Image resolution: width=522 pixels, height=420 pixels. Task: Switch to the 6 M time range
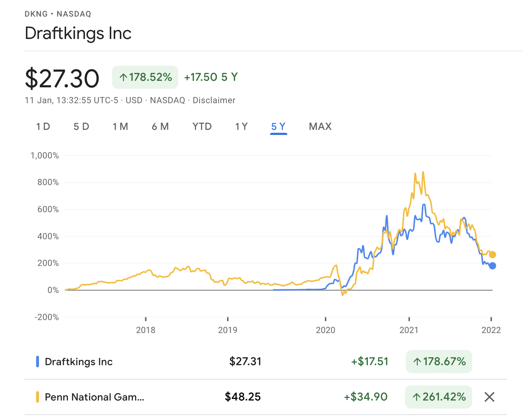160,127
